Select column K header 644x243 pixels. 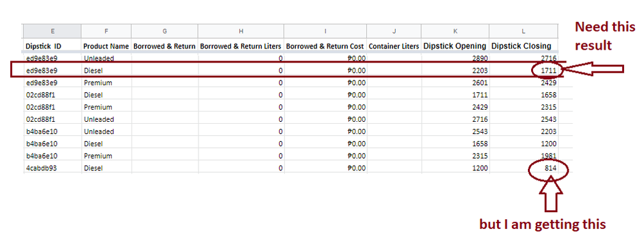click(x=455, y=31)
